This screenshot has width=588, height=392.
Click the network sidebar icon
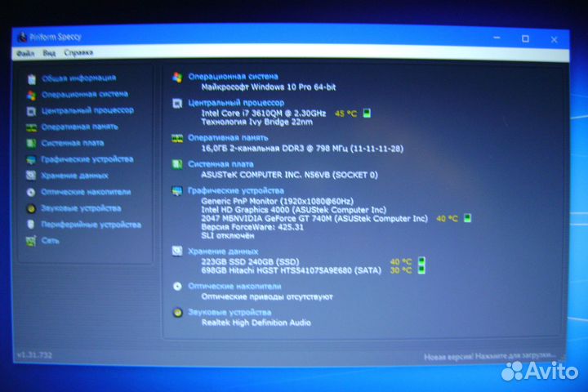pos(31,241)
